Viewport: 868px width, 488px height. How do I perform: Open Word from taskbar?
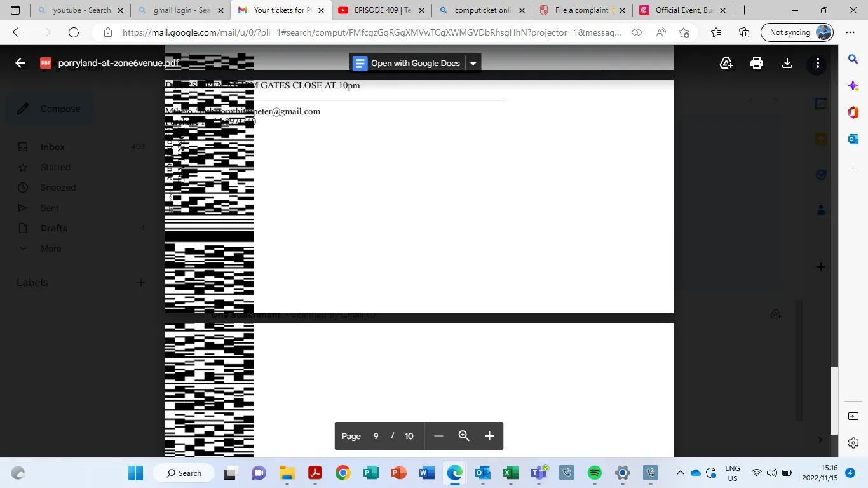[426, 473]
